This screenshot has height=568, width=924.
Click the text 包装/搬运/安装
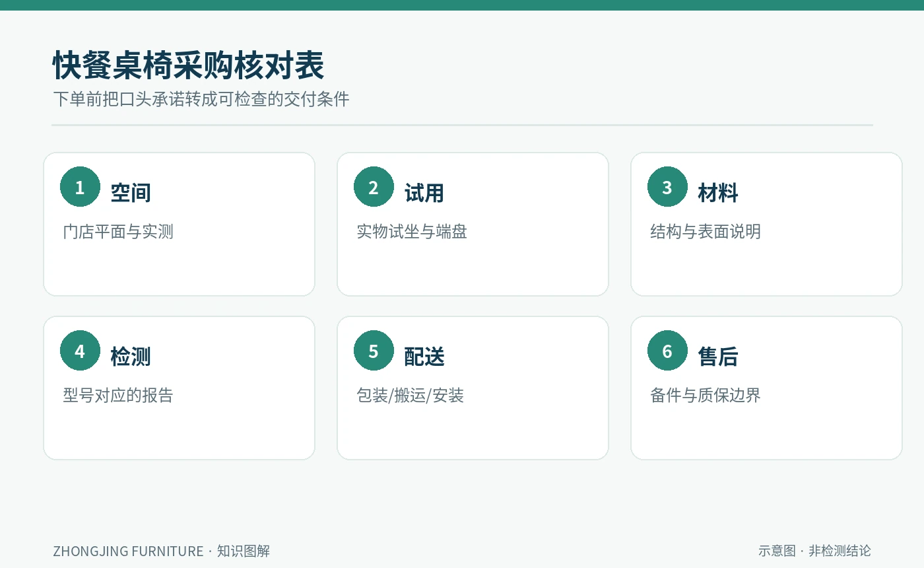pos(411,396)
